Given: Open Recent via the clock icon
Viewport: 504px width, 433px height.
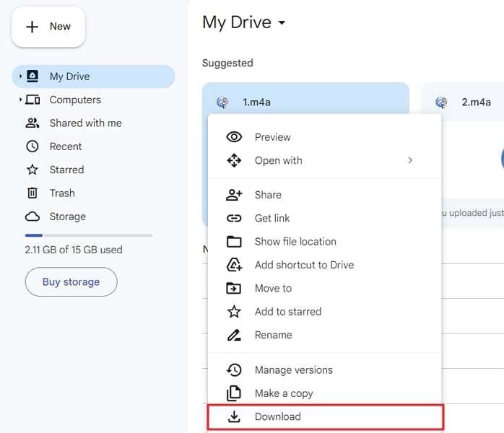Looking at the screenshot, I should [32, 146].
